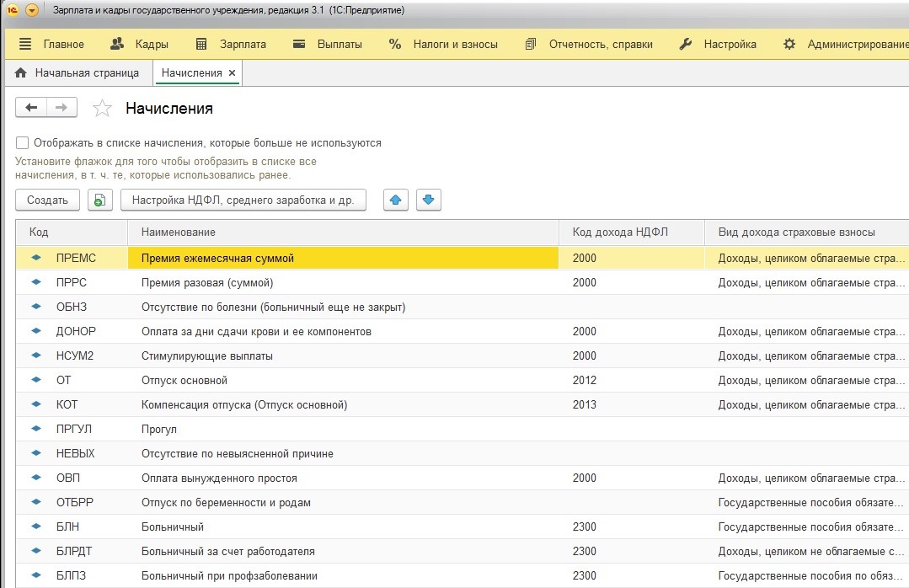This screenshot has width=909, height=588.
Task: Click the home icon on Начальная страница tab
Action: click(x=20, y=73)
